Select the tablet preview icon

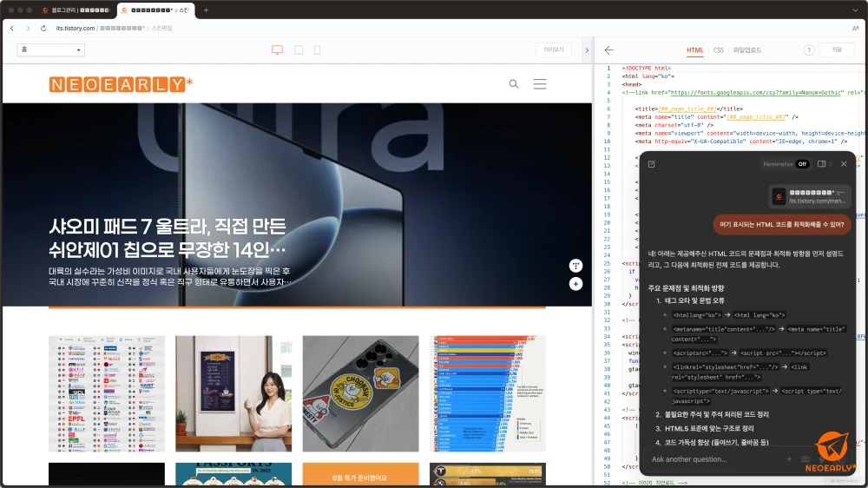(x=299, y=49)
